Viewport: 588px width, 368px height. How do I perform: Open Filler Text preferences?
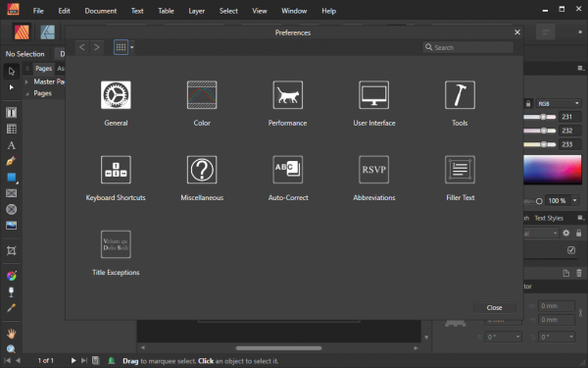pos(460,170)
